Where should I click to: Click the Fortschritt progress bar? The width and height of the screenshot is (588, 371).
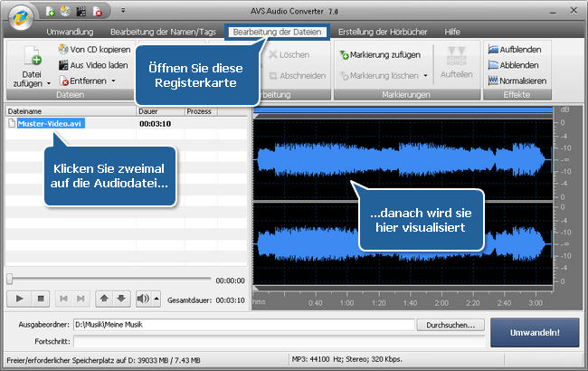point(280,341)
